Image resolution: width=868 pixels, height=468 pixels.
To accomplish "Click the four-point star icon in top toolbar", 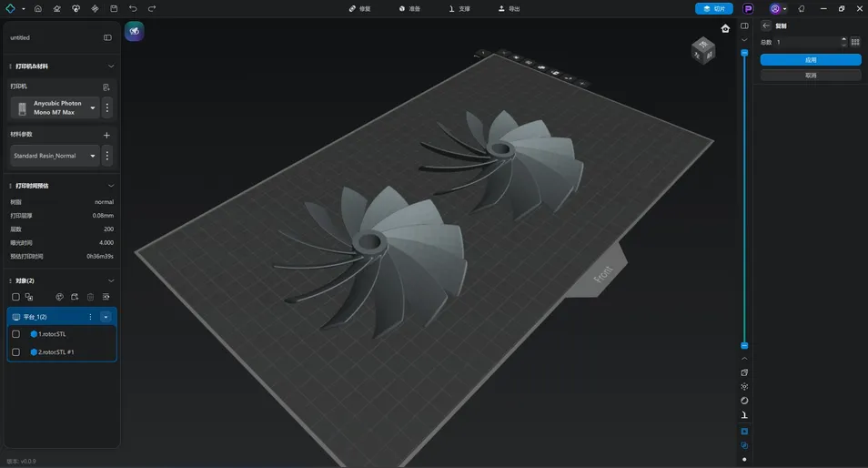I will pyautogui.click(x=95, y=8).
